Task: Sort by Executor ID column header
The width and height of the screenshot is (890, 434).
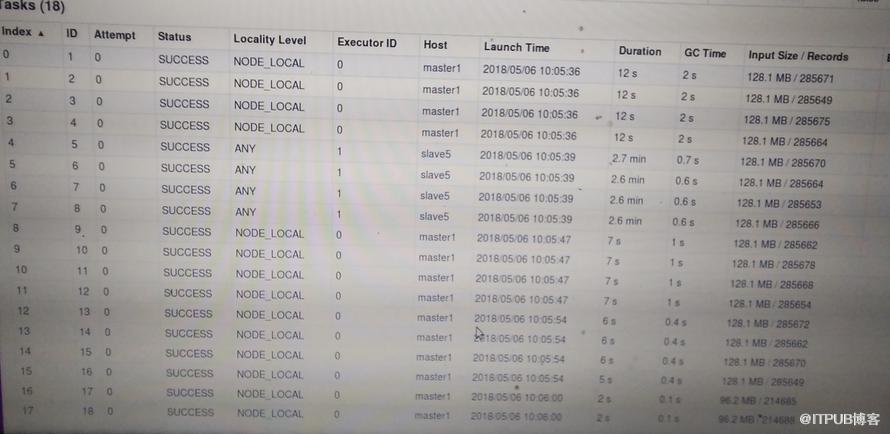Action: [x=367, y=43]
